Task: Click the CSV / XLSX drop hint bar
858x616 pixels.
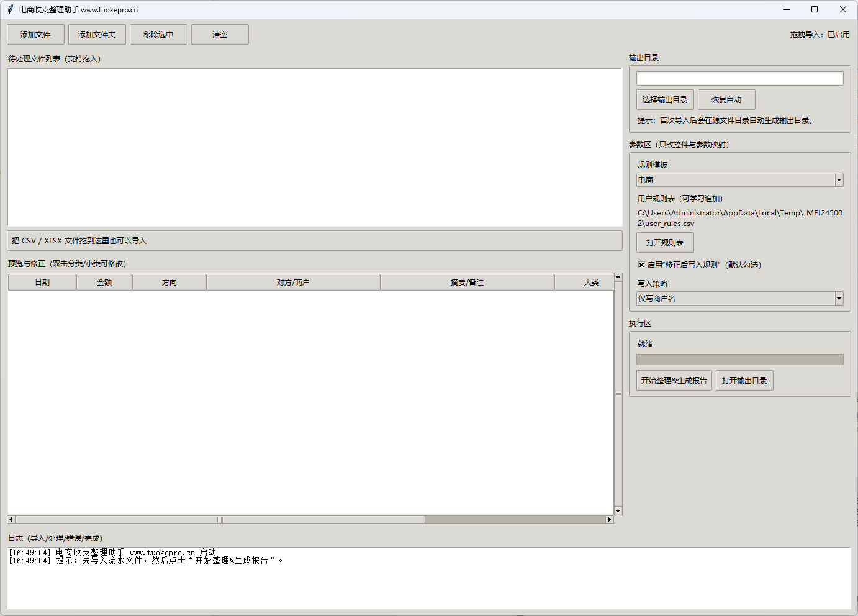Action: 315,241
